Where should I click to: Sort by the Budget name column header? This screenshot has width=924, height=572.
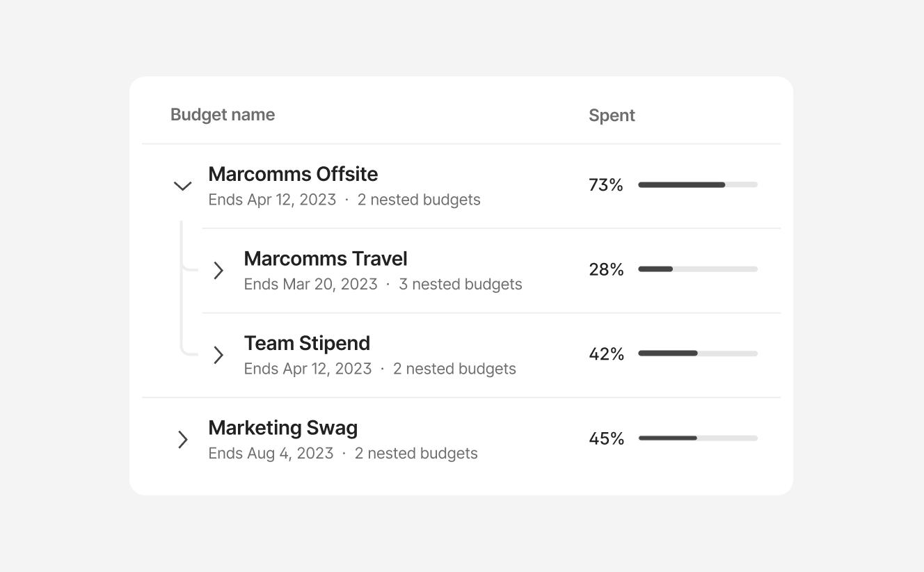[223, 114]
